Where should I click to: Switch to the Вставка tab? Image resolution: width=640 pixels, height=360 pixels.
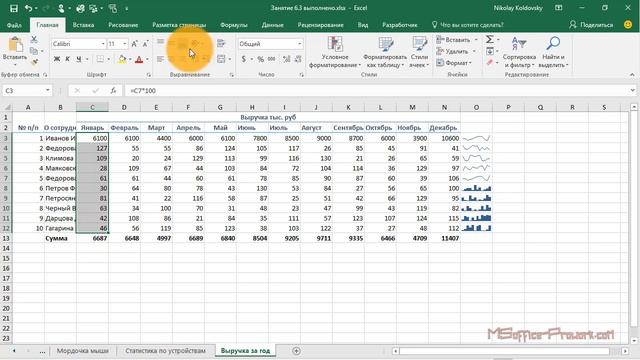pos(83,25)
